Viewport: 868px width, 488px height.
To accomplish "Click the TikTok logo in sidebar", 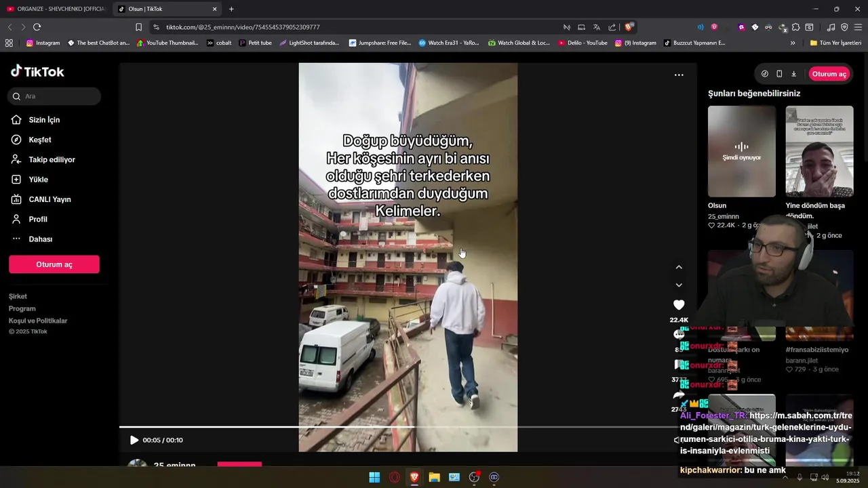I will (37, 71).
